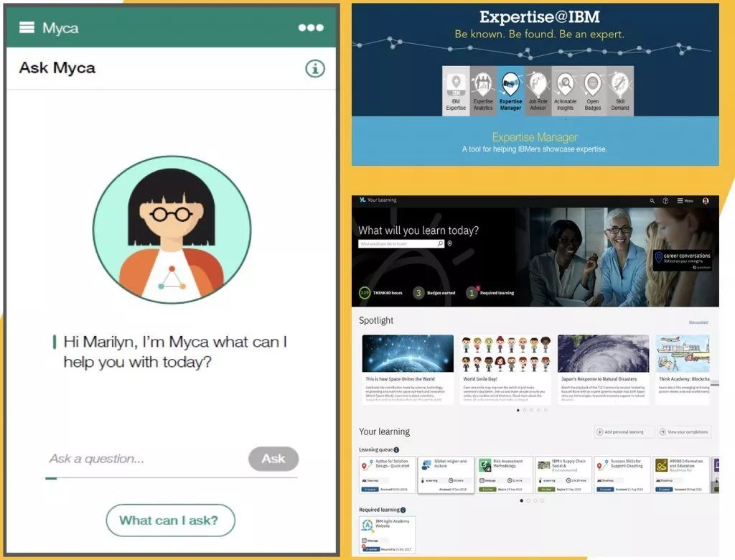735x560 pixels.
Task: Select the fifth Spotlight carousel dot
Action: click(546, 411)
